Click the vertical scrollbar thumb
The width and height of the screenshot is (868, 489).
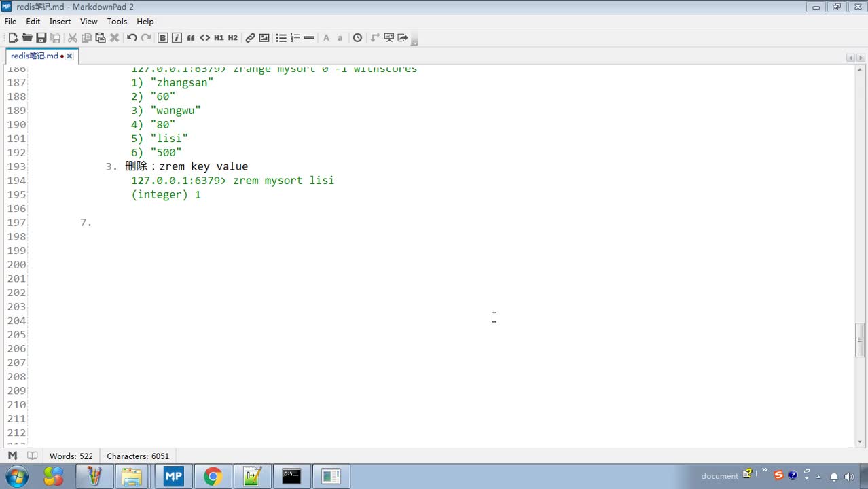[x=860, y=341]
